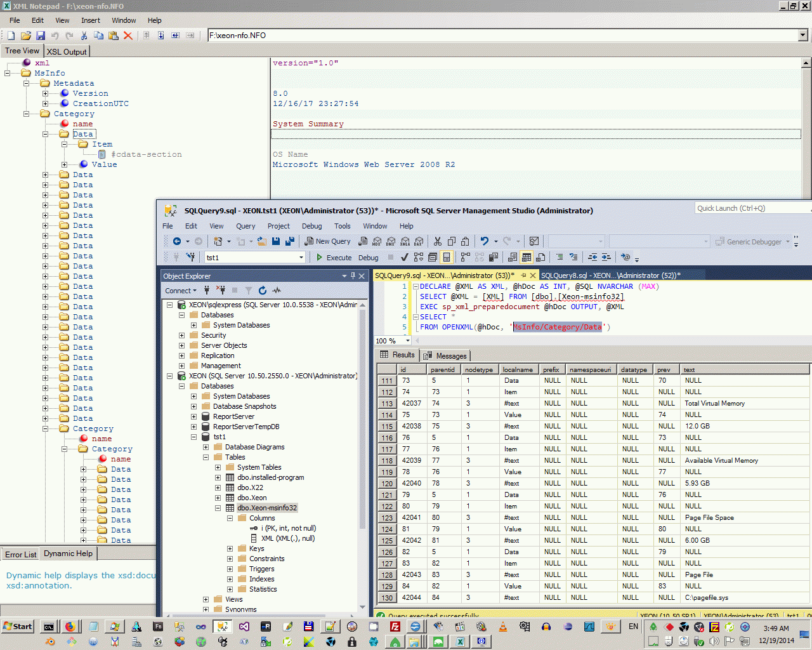Collapse the dbo.Xeon-msinfo32 table node

[x=218, y=508]
